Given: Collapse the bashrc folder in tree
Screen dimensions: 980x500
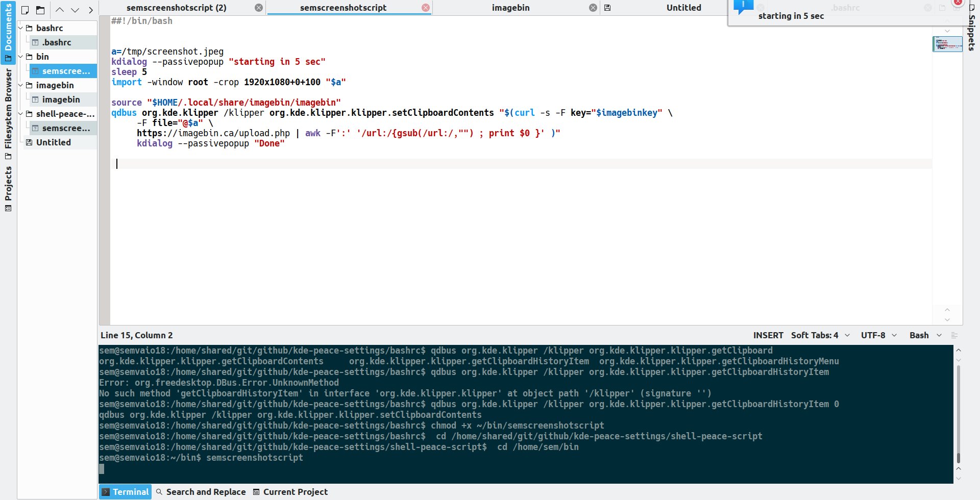Looking at the screenshot, I should (21, 28).
